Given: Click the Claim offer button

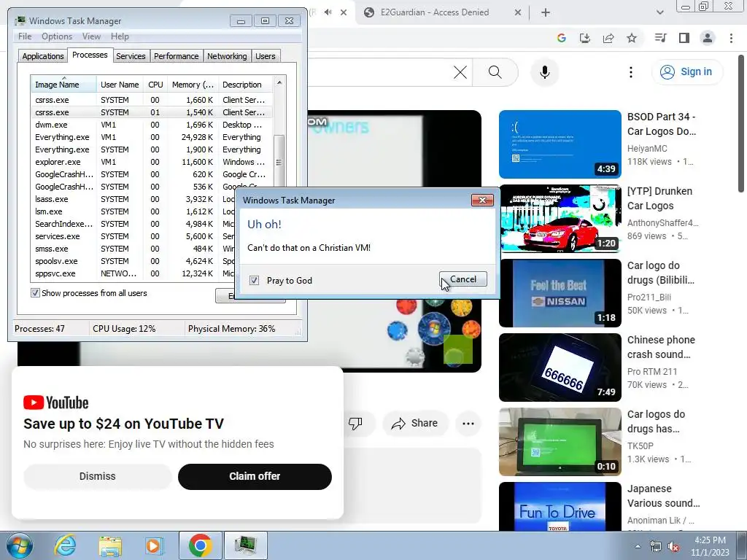Looking at the screenshot, I should tap(255, 476).
